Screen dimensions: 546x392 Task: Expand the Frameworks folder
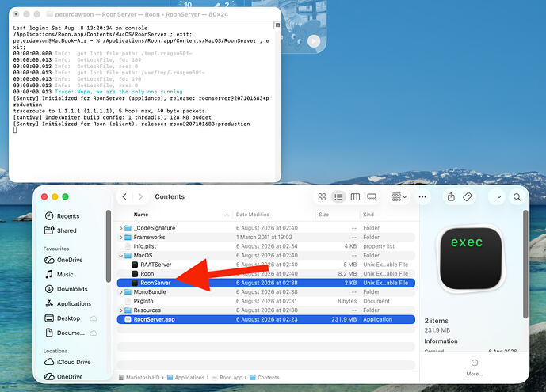coord(120,238)
